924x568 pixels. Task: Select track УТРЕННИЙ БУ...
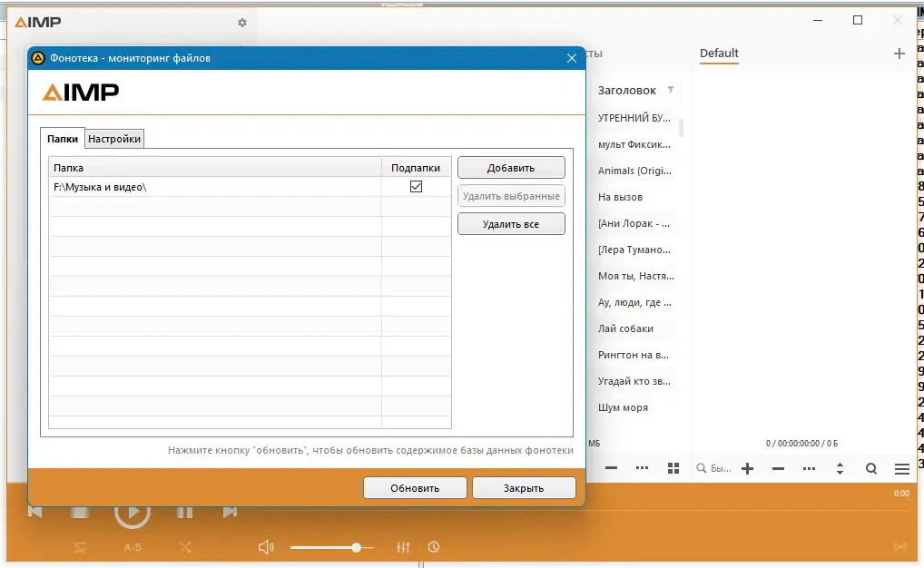[634, 118]
